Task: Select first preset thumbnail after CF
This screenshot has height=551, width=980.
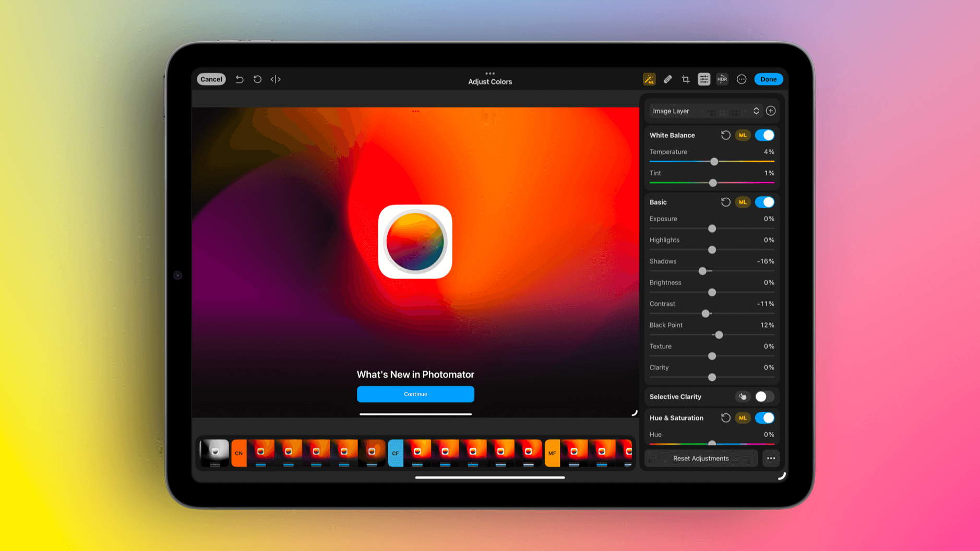Action: pos(417,453)
